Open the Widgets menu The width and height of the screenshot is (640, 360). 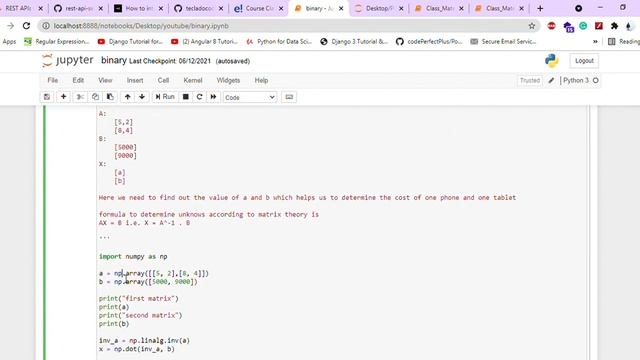pyautogui.click(x=228, y=80)
